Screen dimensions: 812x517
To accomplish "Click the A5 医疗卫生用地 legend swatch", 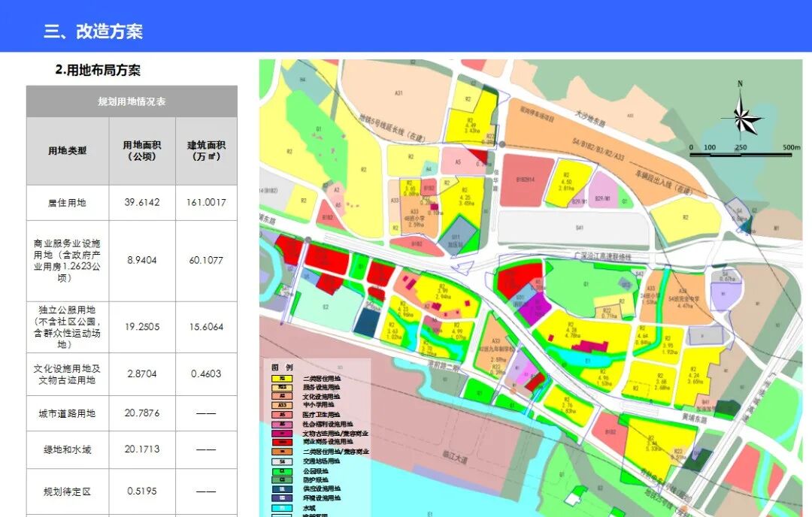I will coord(282,415).
